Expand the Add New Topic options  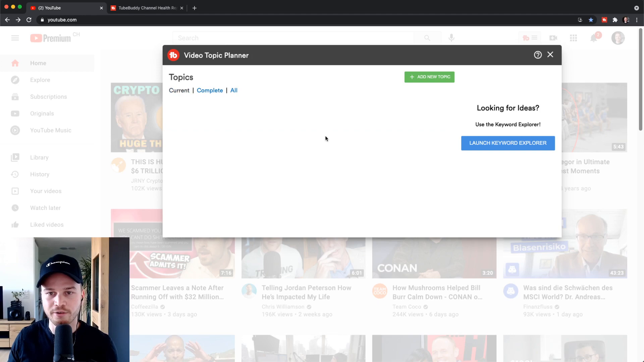[429, 77]
